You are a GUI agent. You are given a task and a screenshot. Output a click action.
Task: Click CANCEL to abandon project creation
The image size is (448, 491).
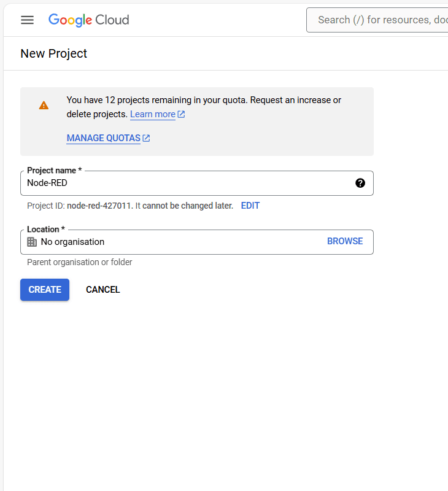click(x=102, y=289)
